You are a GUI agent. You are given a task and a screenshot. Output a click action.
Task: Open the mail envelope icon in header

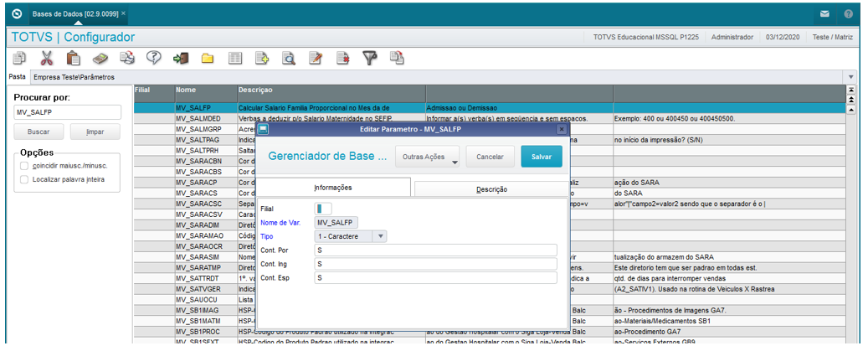pyautogui.click(x=824, y=13)
